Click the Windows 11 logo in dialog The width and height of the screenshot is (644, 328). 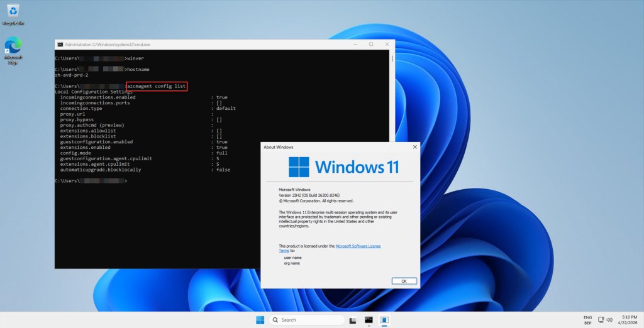pos(299,167)
